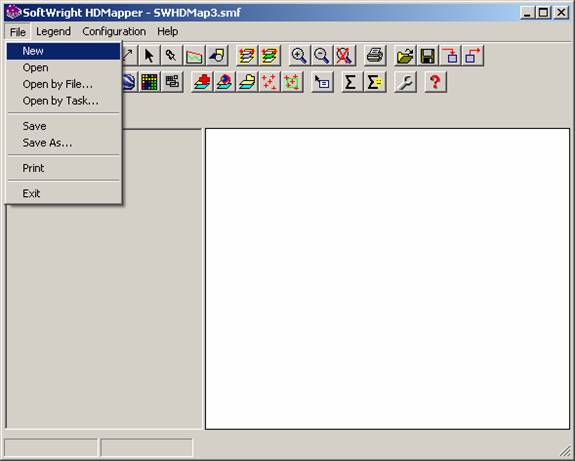Click the printer toolbar icon
This screenshot has height=461, width=575.
point(375,56)
